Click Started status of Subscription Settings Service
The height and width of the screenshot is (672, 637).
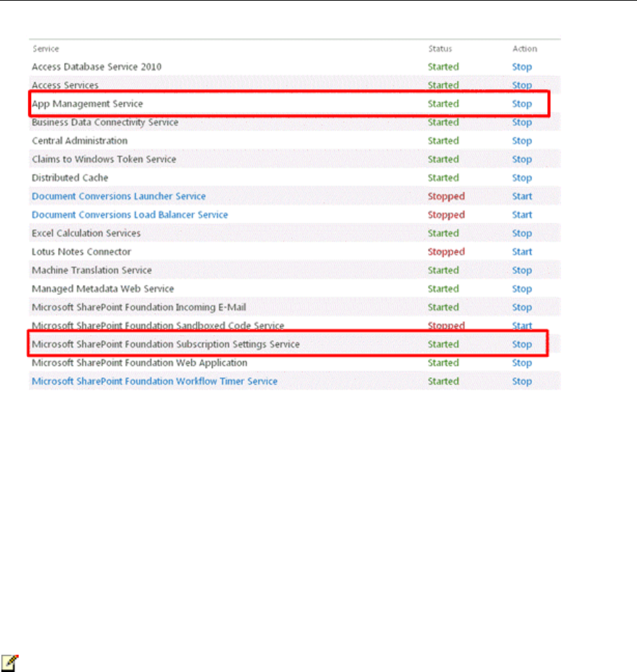pos(443,345)
